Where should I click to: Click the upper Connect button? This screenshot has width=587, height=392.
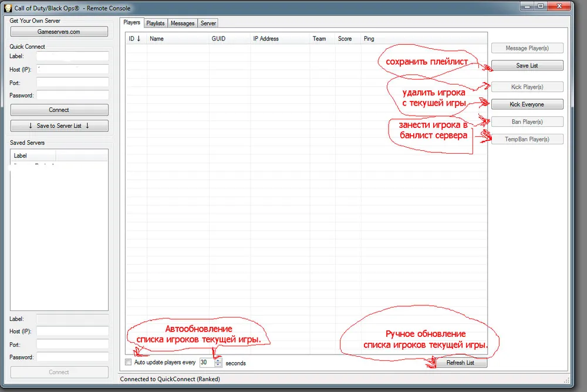(x=59, y=110)
